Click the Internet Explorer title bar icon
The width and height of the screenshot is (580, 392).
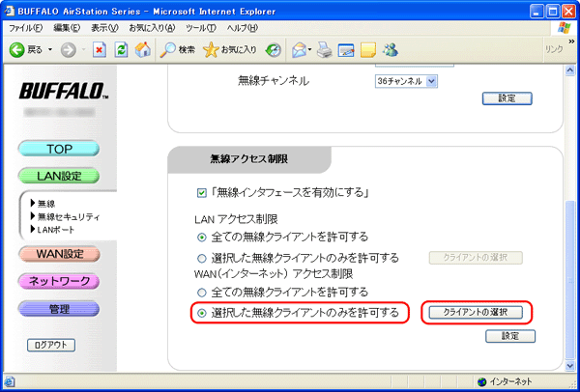point(10,11)
